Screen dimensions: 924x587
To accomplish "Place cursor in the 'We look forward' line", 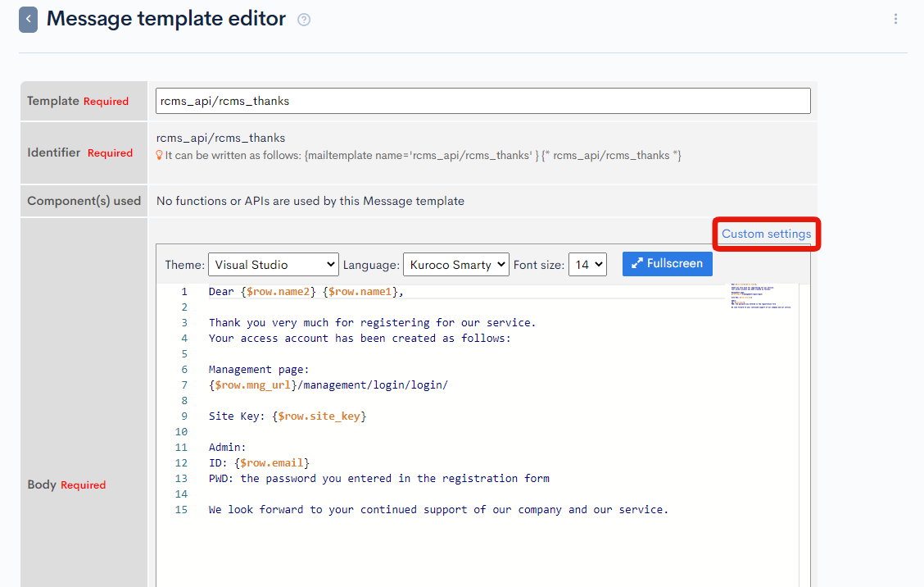I will pos(438,510).
